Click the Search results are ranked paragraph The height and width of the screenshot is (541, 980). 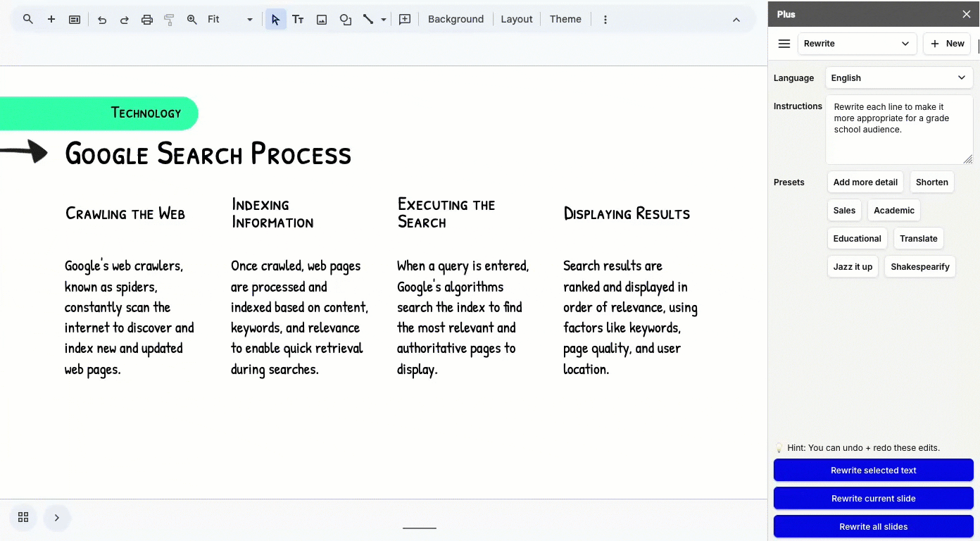pos(630,317)
